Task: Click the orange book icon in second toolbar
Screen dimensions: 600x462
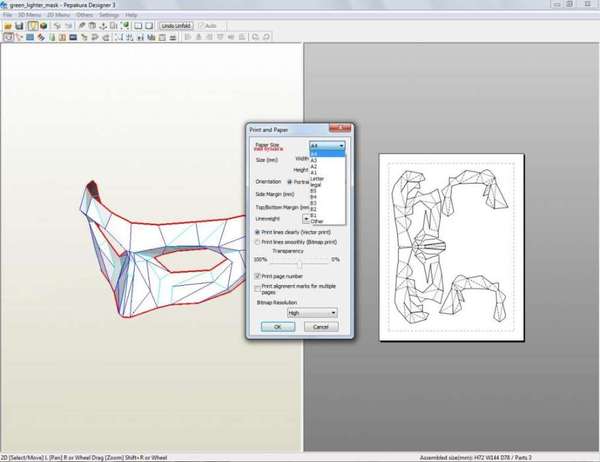Action: (62, 37)
